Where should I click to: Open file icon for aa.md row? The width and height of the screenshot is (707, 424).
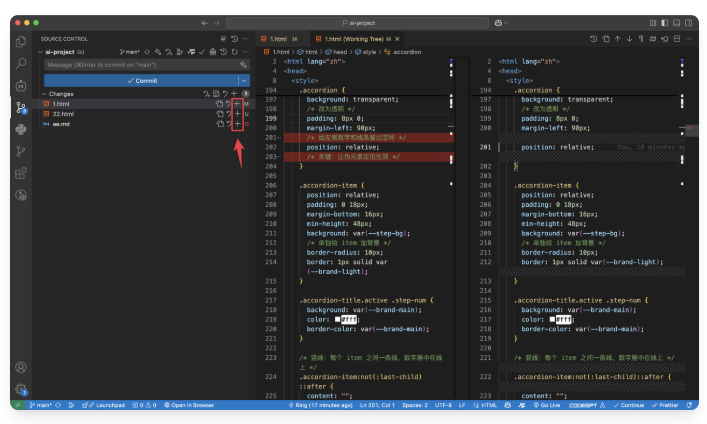pyautogui.click(x=220, y=124)
